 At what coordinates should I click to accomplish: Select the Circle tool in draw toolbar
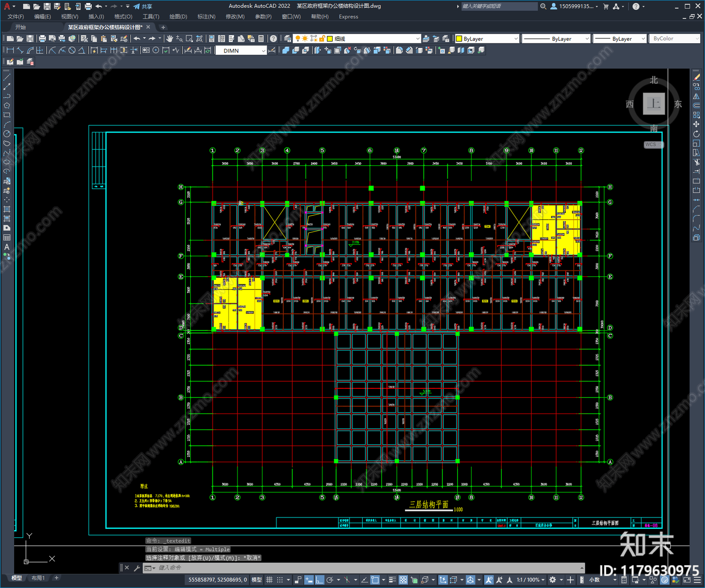[x=7, y=134]
